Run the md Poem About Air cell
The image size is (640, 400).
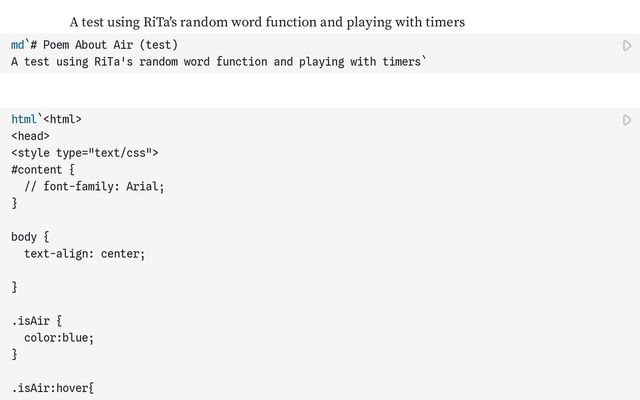pyautogui.click(x=627, y=46)
